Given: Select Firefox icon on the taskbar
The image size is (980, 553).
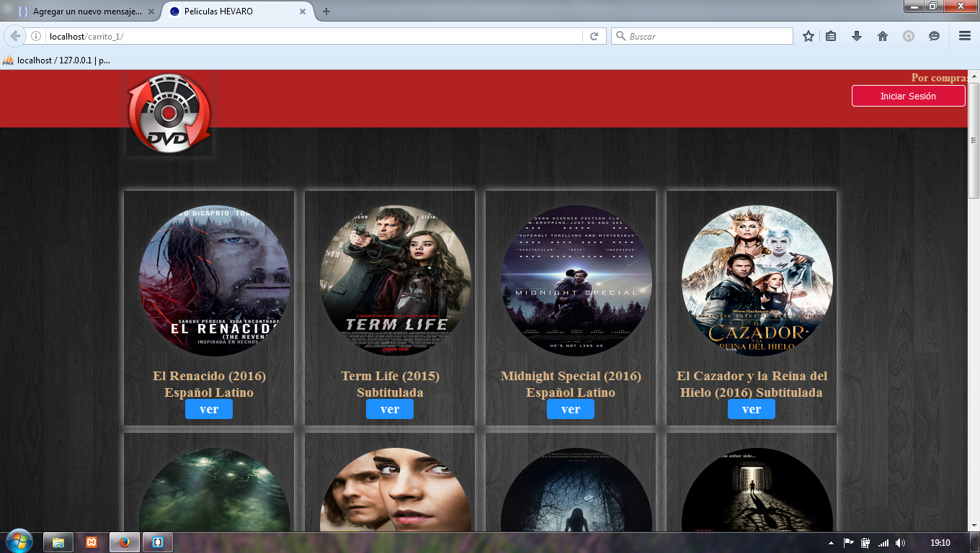Looking at the screenshot, I should pos(125,542).
